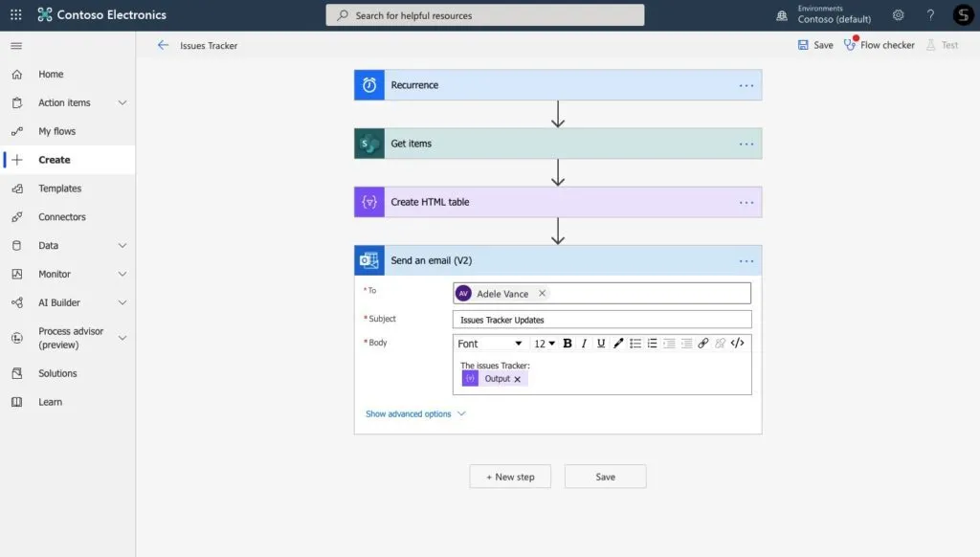This screenshot has width=980, height=557.
Task: Open the user account avatar
Action: 963,15
